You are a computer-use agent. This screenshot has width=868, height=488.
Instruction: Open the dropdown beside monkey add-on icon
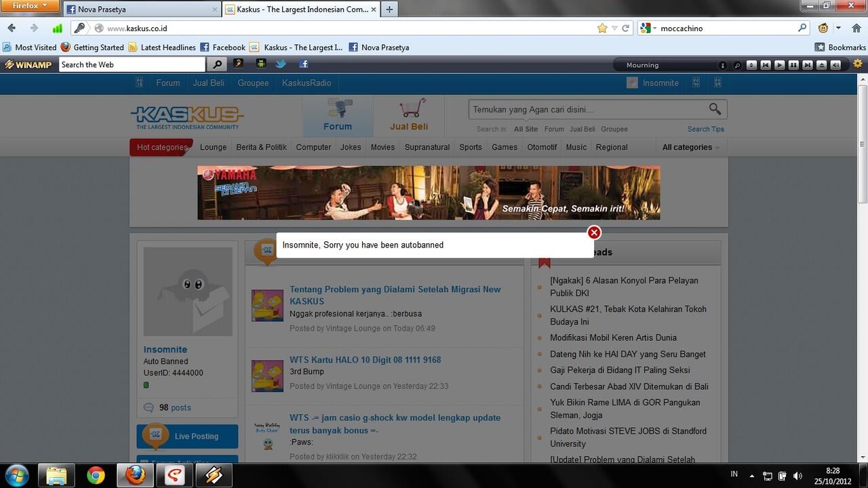(838, 28)
